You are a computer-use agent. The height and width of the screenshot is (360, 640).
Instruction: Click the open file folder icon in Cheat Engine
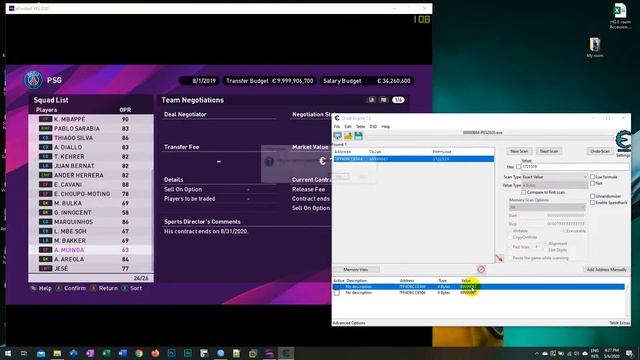348,136
